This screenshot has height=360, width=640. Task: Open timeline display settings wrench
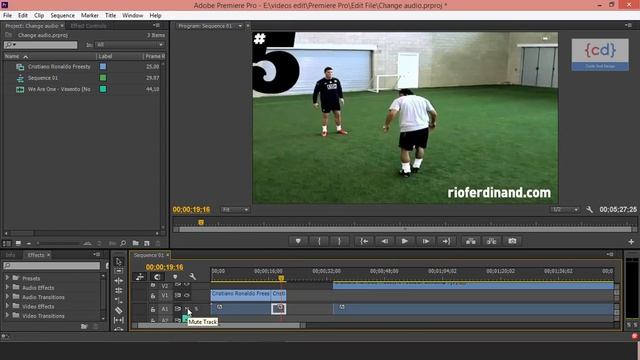click(x=192, y=277)
